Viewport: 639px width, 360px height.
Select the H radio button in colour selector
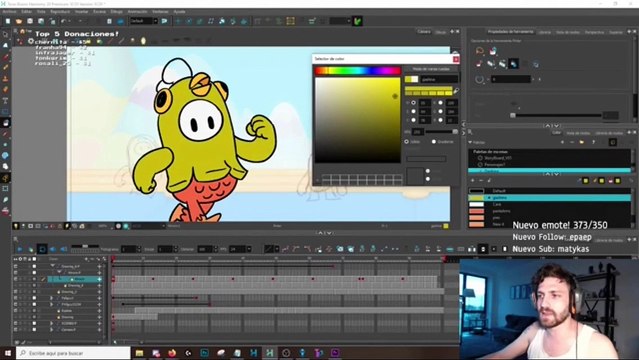tap(414, 103)
